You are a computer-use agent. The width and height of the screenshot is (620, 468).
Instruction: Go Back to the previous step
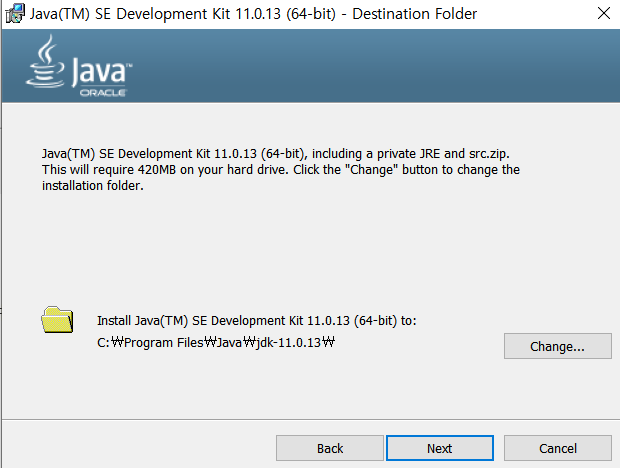[x=330, y=448]
